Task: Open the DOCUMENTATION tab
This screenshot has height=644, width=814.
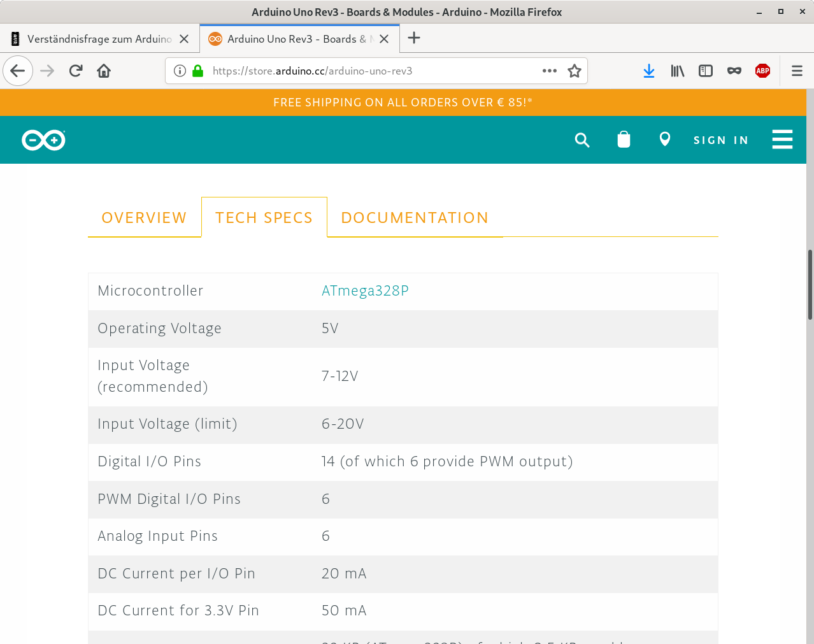Action: (415, 218)
